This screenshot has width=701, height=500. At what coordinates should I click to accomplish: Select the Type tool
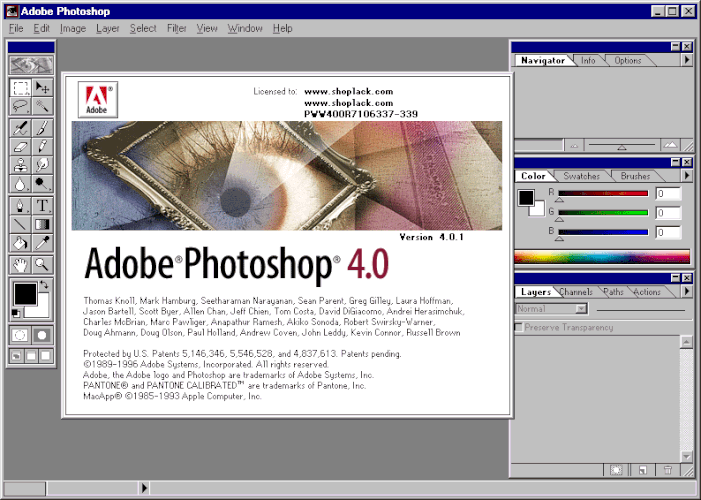(42, 206)
